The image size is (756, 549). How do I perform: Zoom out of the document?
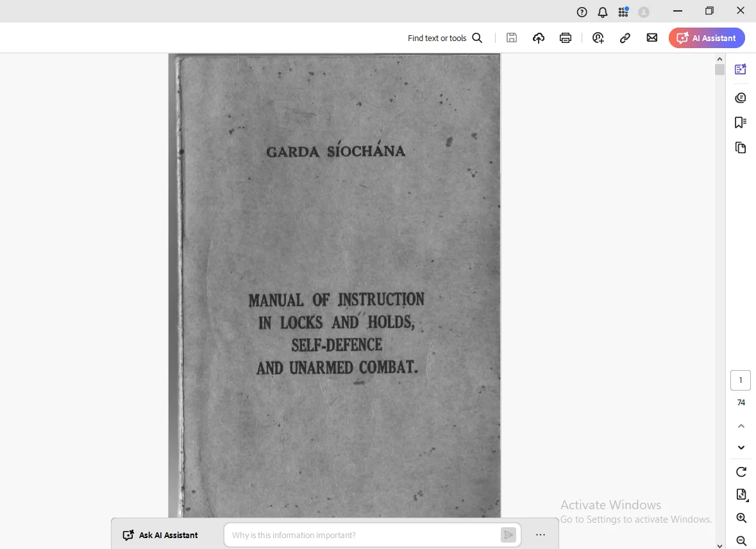(741, 541)
